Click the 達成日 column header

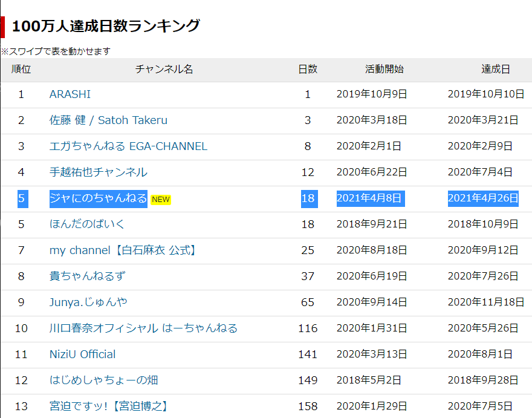tap(496, 70)
